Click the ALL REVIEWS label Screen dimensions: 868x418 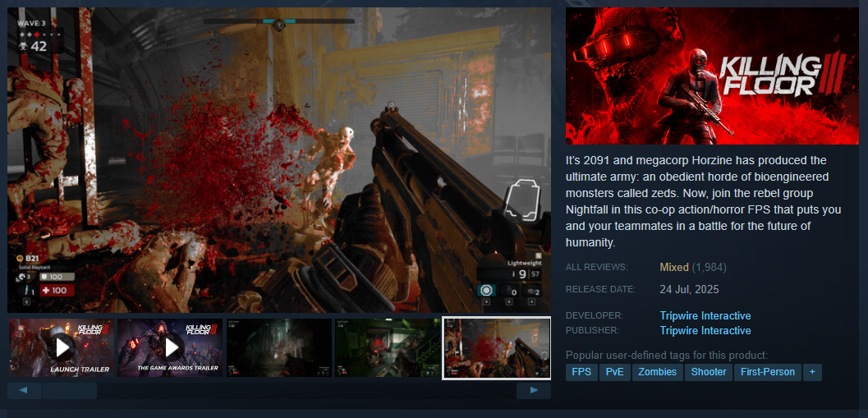click(x=597, y=268)
